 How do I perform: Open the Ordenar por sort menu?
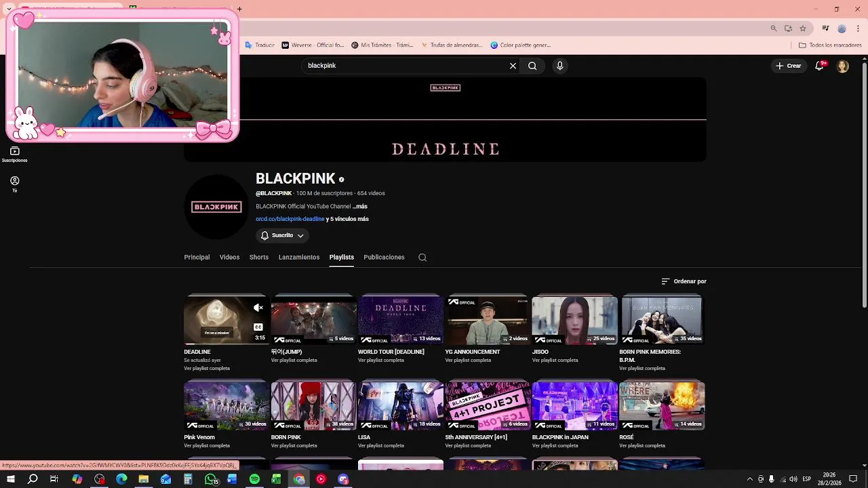tap(684, 281)
